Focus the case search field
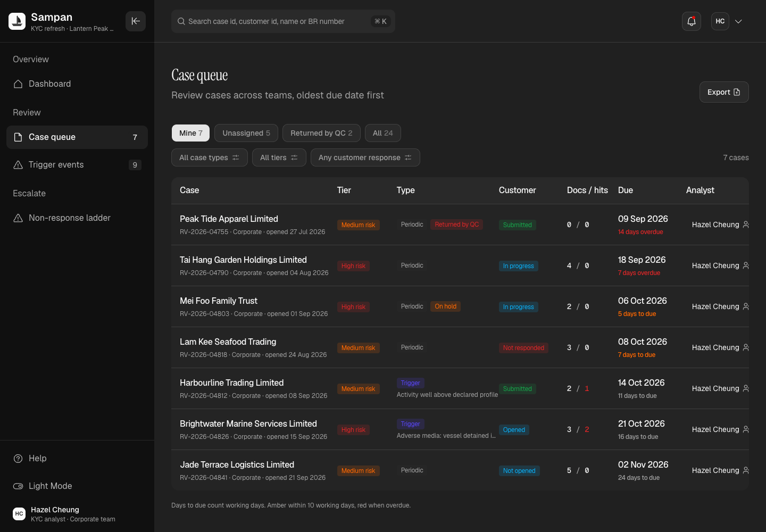This screenshot has width=766, height=532. (283, 21)
